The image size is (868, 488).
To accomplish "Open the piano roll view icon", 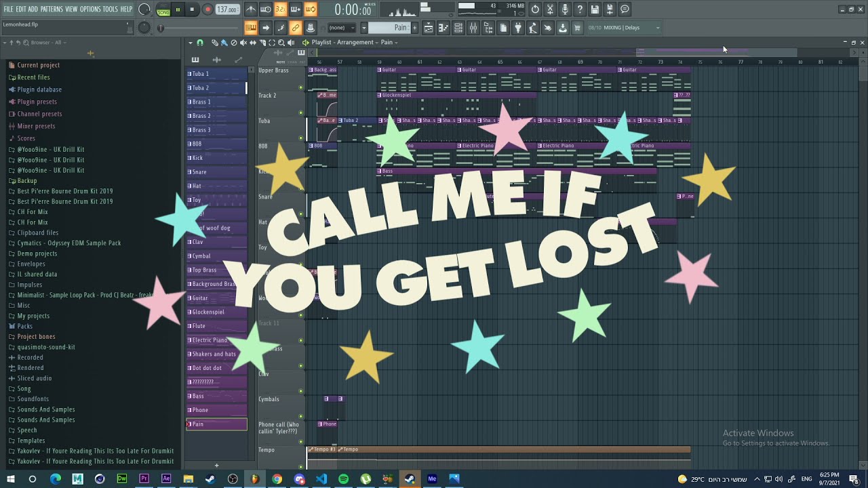I will (443, 28).
